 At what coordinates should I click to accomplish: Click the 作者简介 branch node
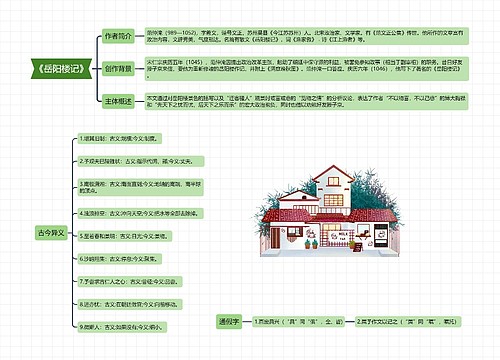click(x=118, y=36)
